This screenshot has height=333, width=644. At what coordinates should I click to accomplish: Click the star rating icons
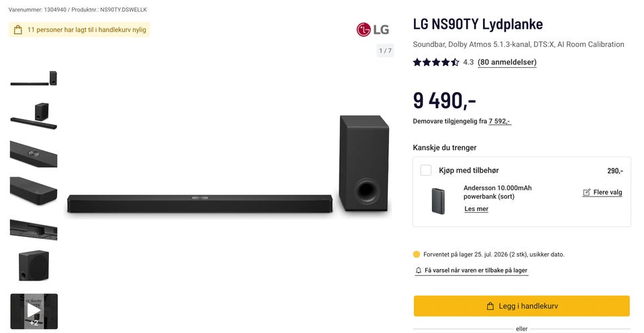point(436,62)
